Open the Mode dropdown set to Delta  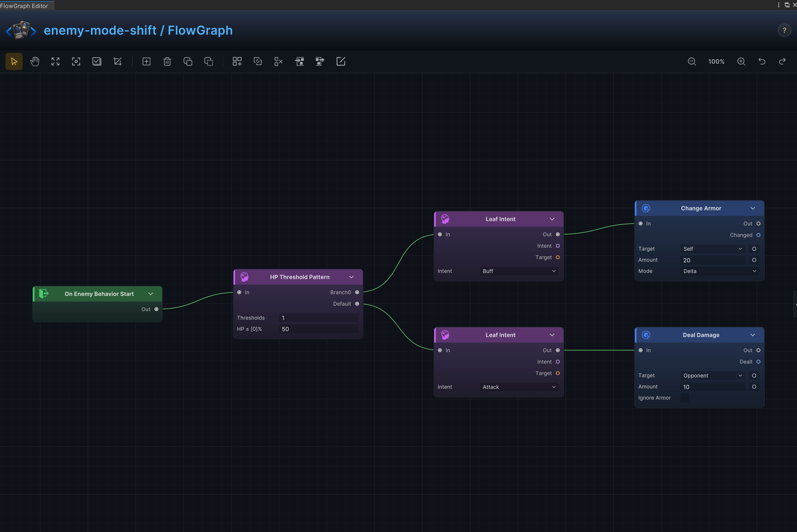pos(720,271)
